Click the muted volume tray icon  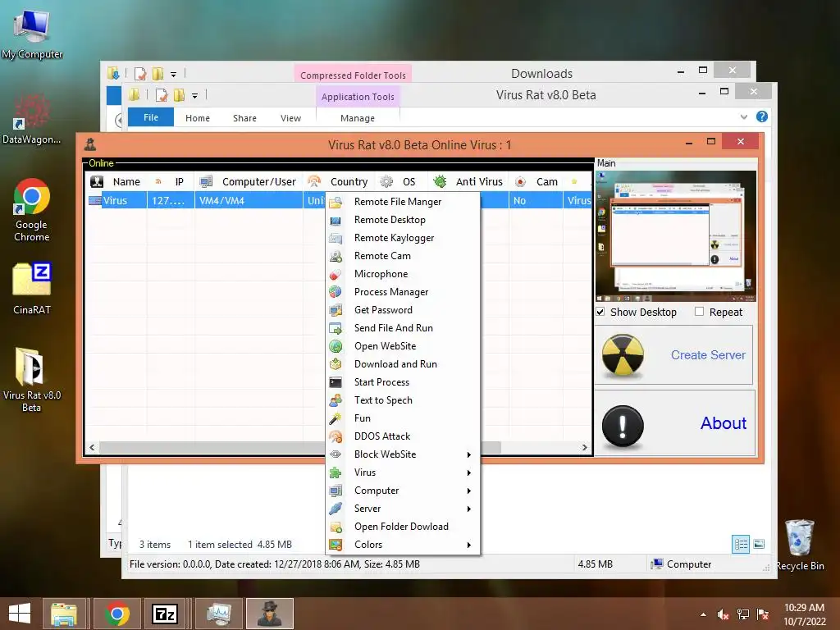point(724,614)
